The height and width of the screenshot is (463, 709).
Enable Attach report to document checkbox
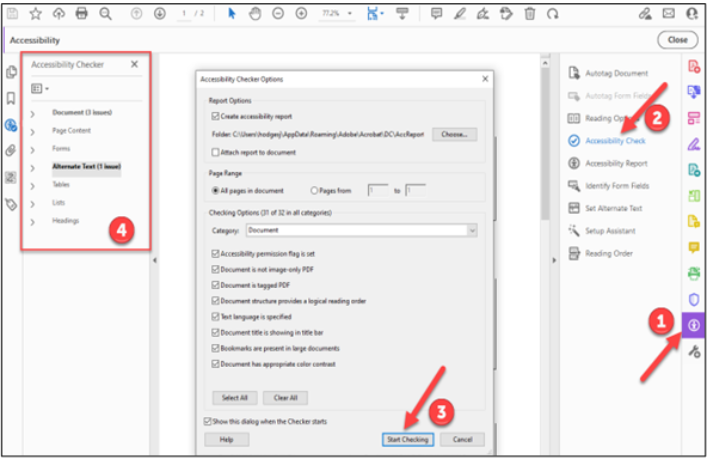tap(214, 152)
